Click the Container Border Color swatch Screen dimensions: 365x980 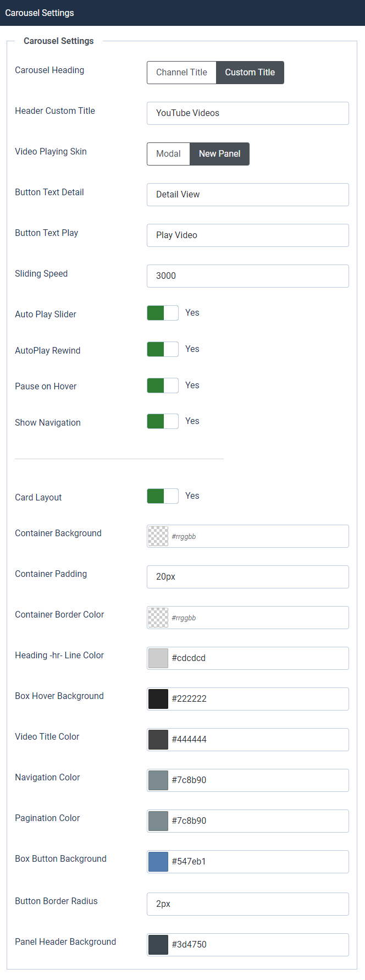(158, 618)
